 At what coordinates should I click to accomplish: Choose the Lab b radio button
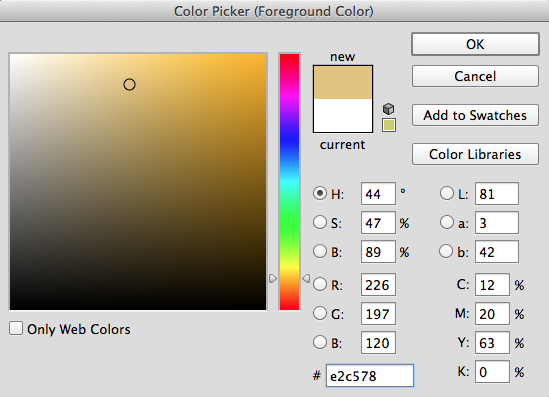point(446,251)
